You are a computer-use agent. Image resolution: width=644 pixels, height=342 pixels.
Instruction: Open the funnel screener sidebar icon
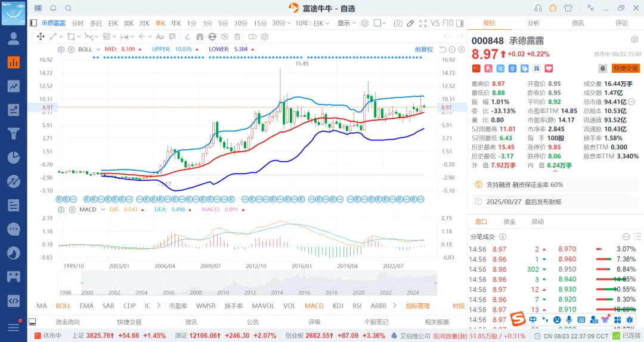click(x=14, y=134)
